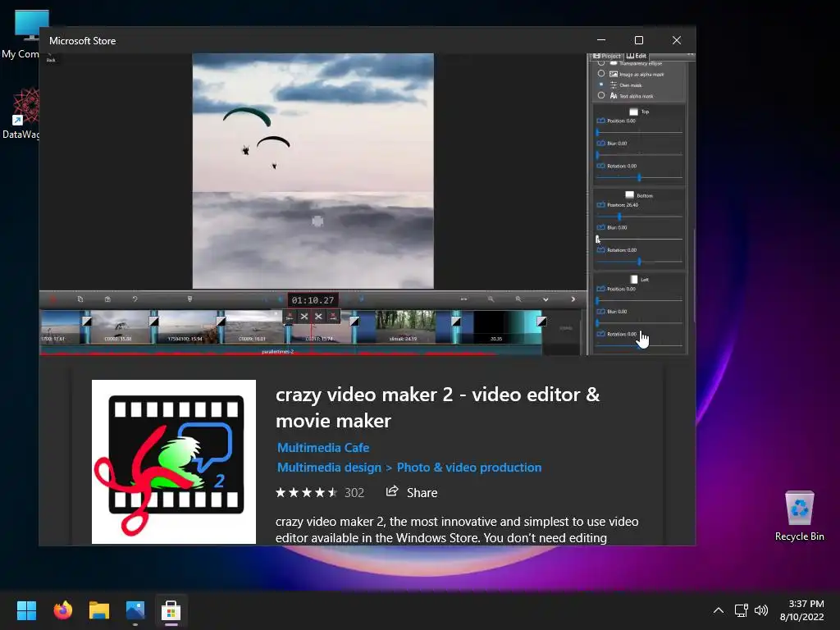This screenshot has width=840, height=630.
Task: Click the network icon in the system tray
Action: pos(741,610)
